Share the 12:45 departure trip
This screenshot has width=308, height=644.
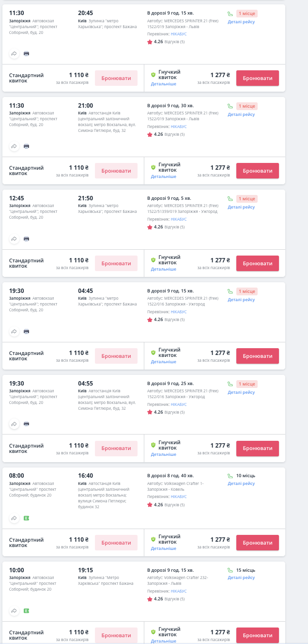[x=15, y=239]
